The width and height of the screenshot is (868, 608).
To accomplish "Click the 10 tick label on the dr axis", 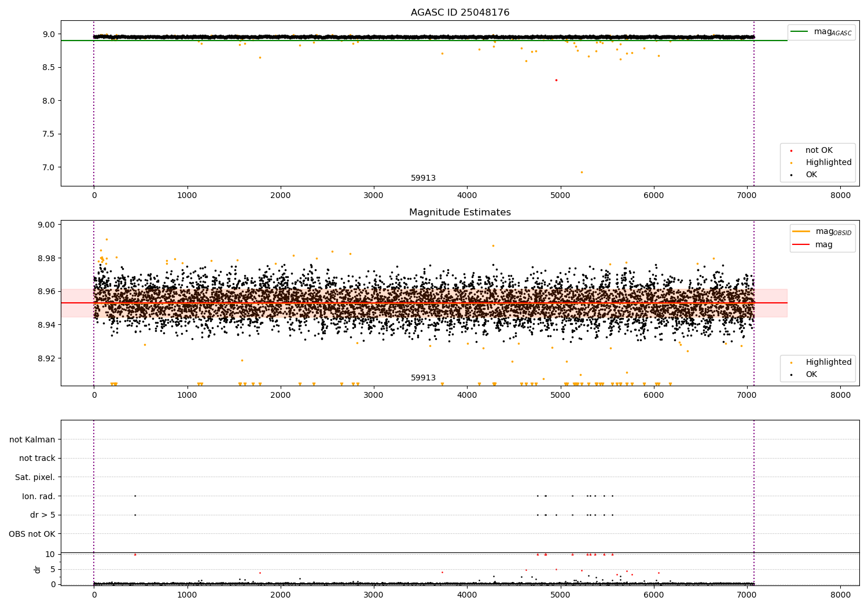I will [50, 554].
